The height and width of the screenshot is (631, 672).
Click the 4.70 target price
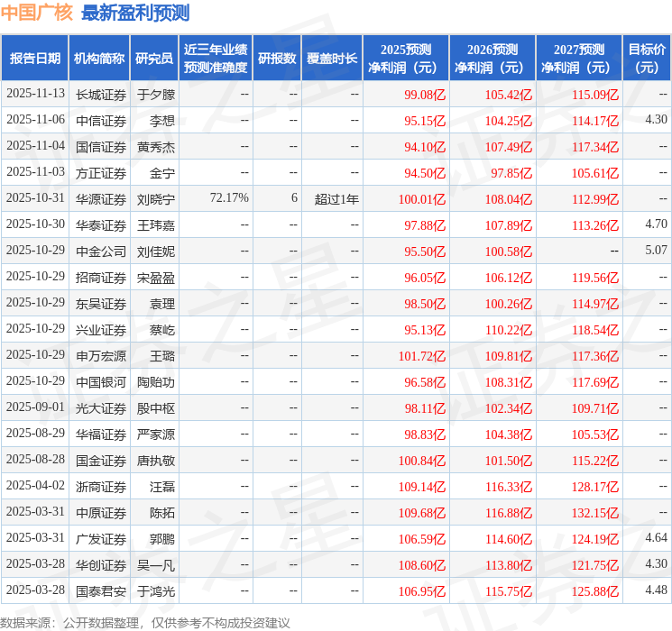pyautogui.click(x=656, y=224)
